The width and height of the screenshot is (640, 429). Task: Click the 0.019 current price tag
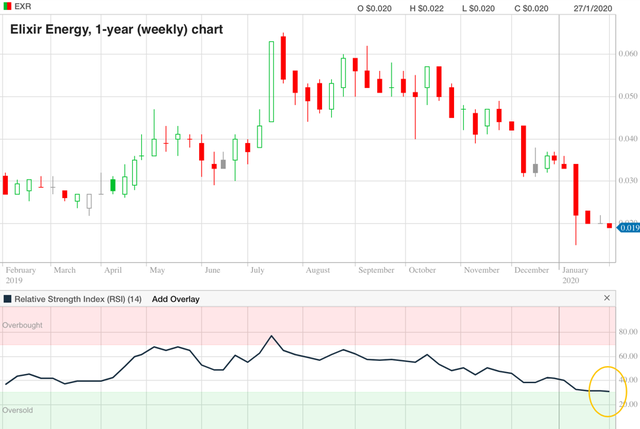(629, 227)
